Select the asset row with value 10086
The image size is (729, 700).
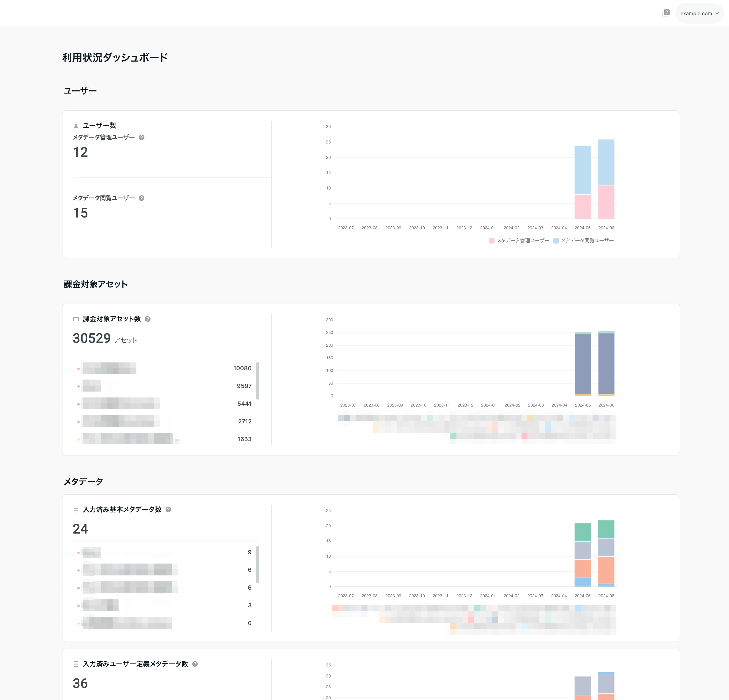pos(164,368)
